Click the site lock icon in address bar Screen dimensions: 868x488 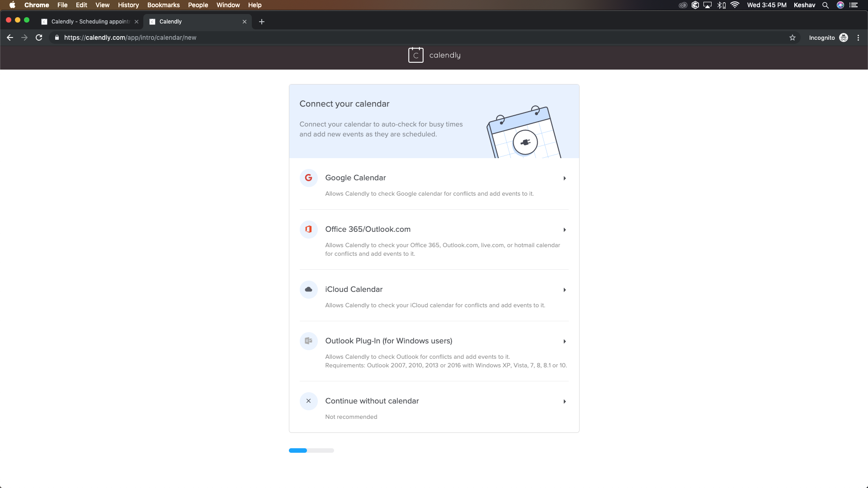[57, 38]
